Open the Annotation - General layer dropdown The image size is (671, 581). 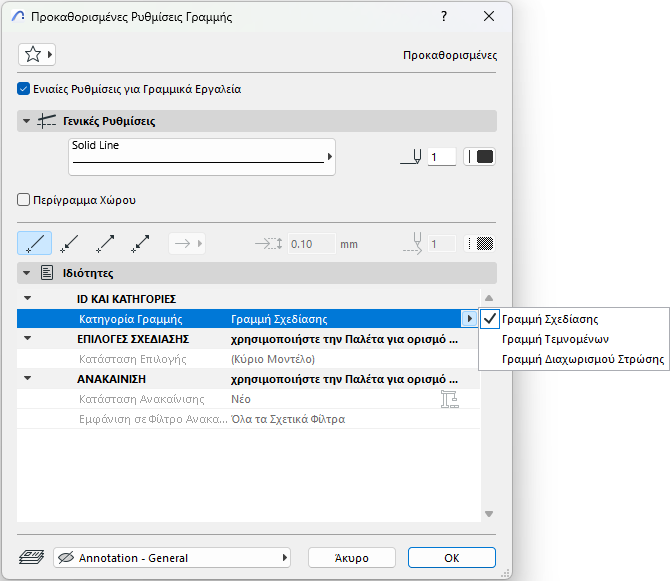172,558
